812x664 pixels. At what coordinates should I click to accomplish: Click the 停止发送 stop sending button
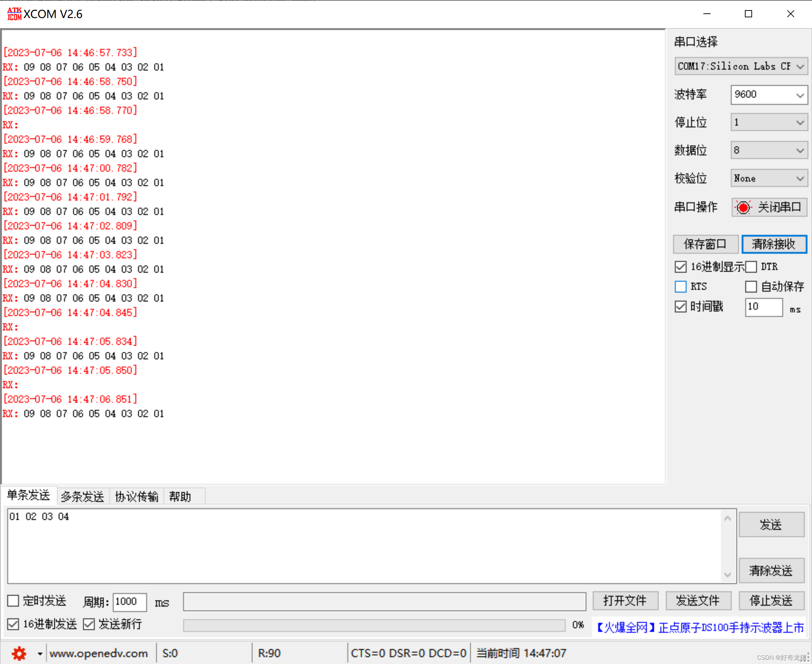[771, 600]
